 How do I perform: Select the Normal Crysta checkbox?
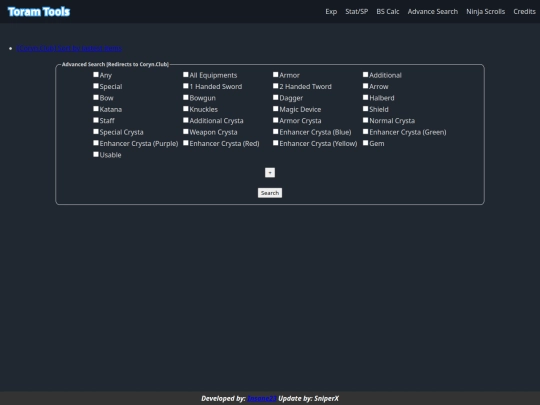[x=366, y=120]
